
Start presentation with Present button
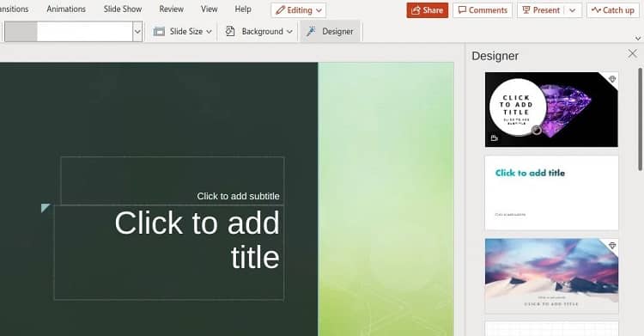click(x=540, y=10)
